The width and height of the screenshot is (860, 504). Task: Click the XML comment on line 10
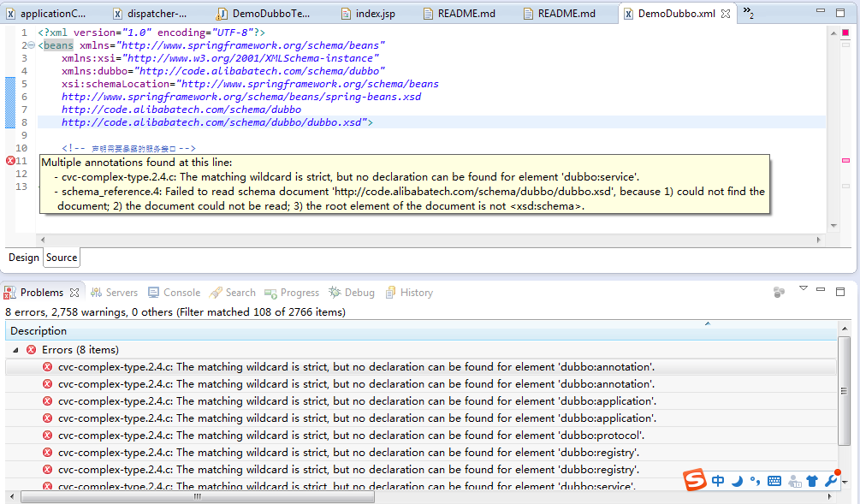(128, 148)
